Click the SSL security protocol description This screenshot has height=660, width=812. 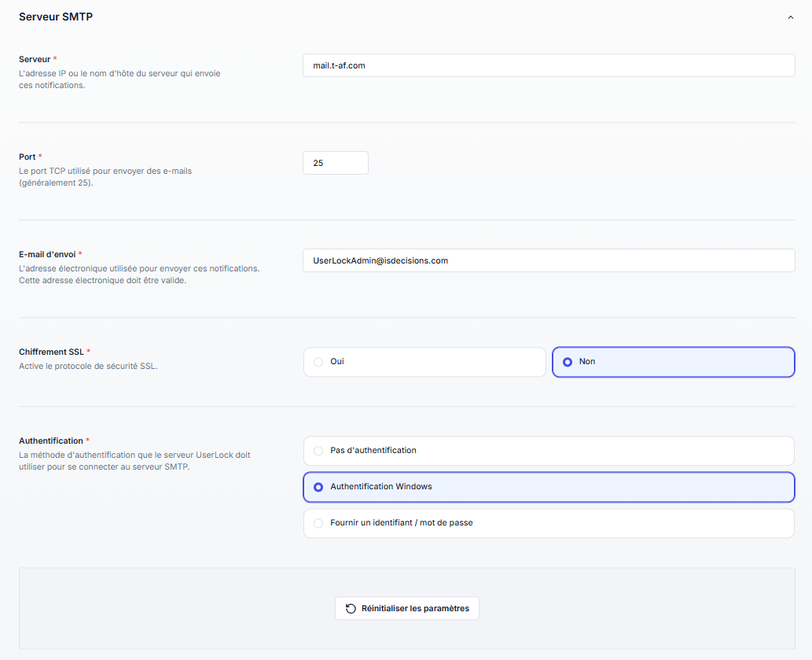coord(88,366)
